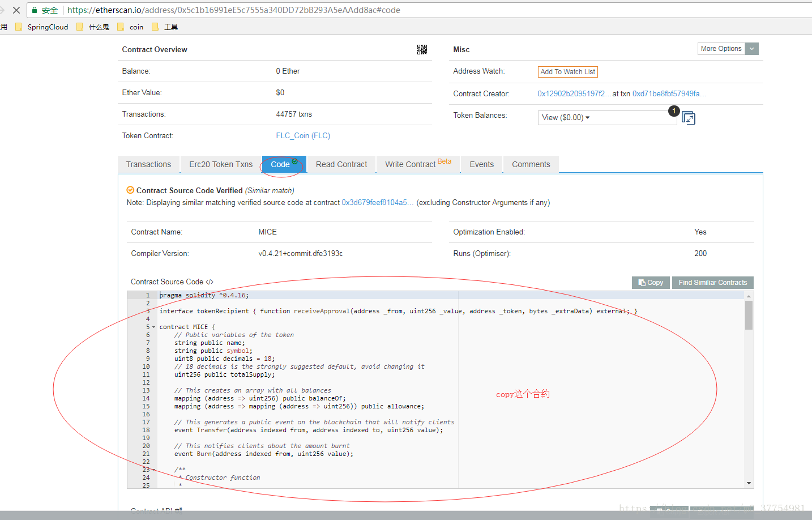Open the Read Contract tab
812x520 pixels.
tap(341, 164)
